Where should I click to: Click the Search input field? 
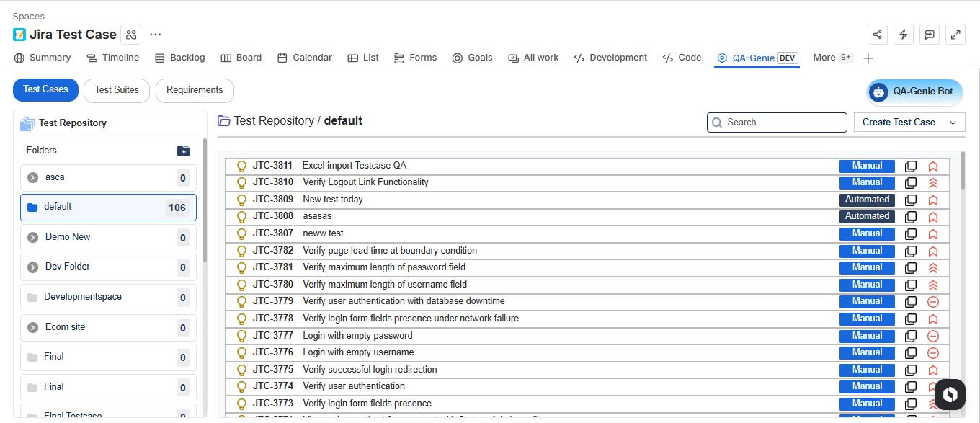(x=777, y=123)
